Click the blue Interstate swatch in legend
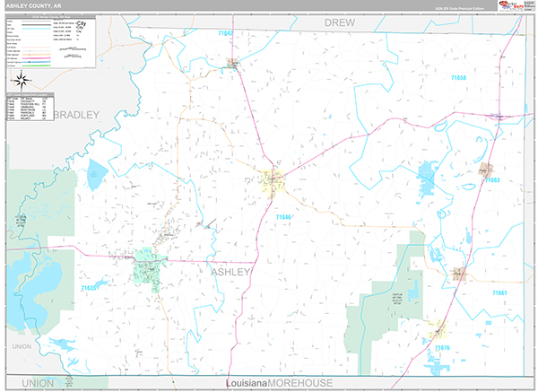The image size is (538, 392). [x=36, y=62]
